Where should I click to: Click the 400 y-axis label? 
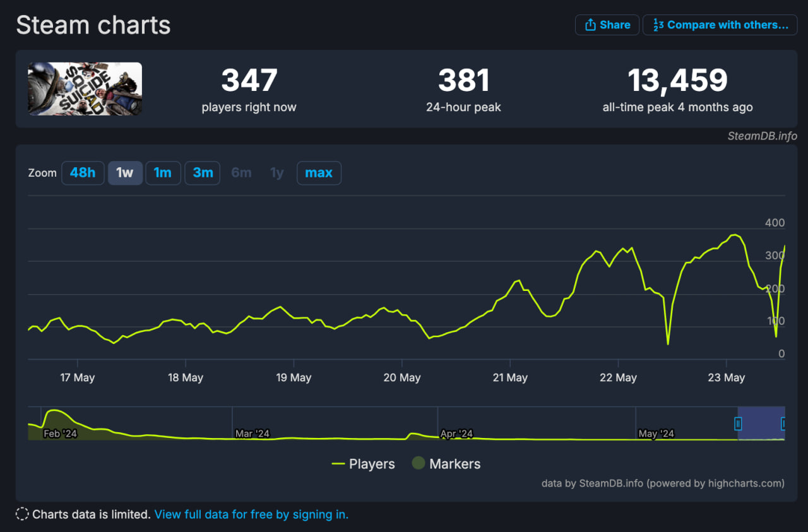(x=775, y=223)
